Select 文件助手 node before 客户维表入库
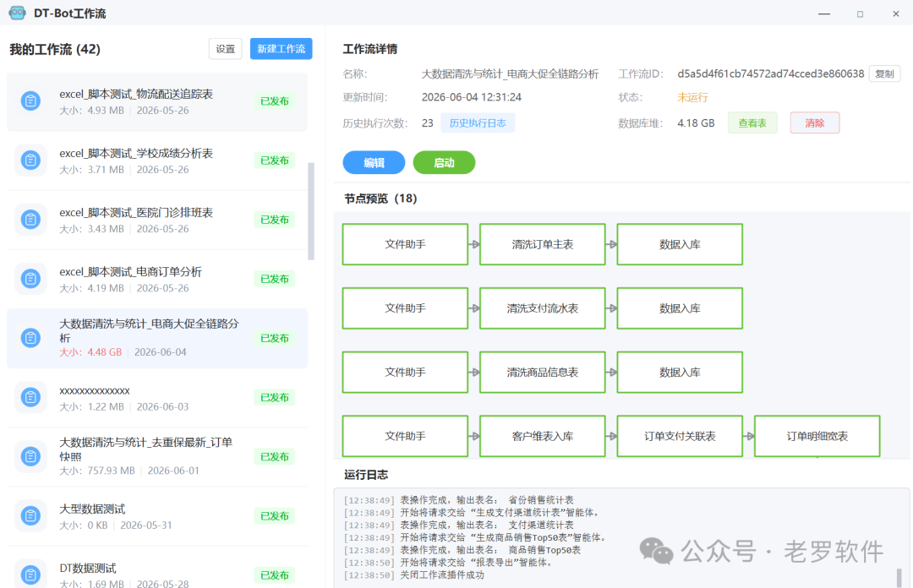The height and width of the screenshot is (588, 913). [x=405, y=436]
